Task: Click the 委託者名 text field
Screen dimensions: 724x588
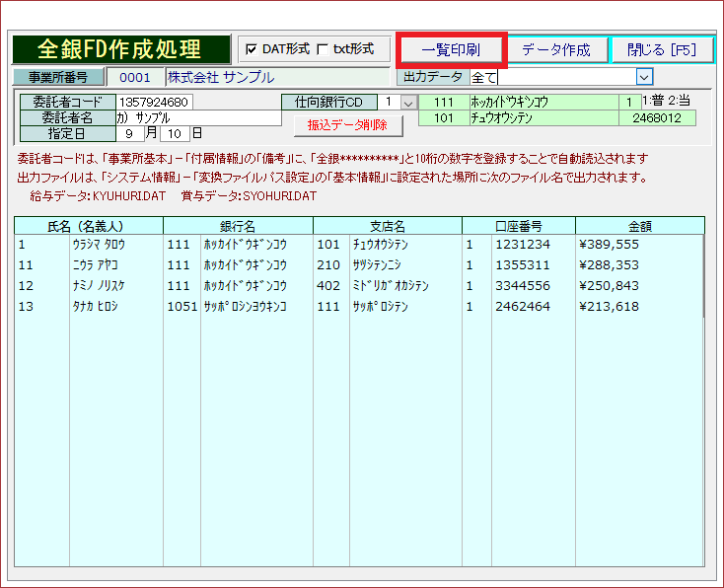Action: coord(197,117)
